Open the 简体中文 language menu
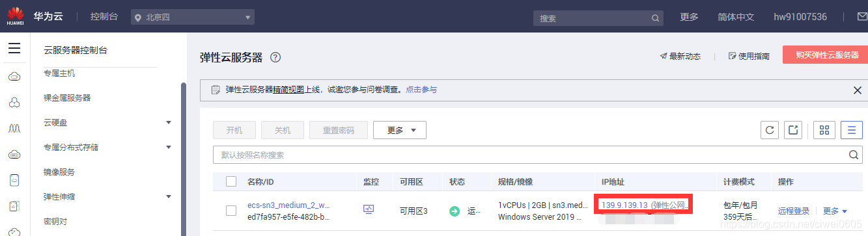The width and height of the screenshot is (868, 236). [x=736, y=17]
